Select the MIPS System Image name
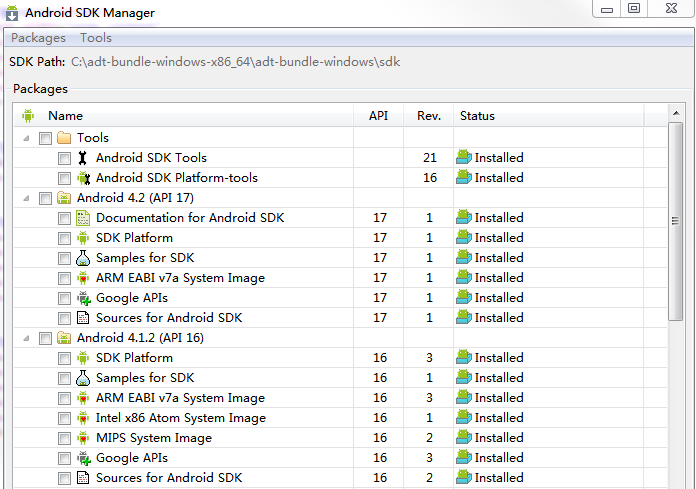Screen dimensions: 696x489 click(x=154, y=438)
